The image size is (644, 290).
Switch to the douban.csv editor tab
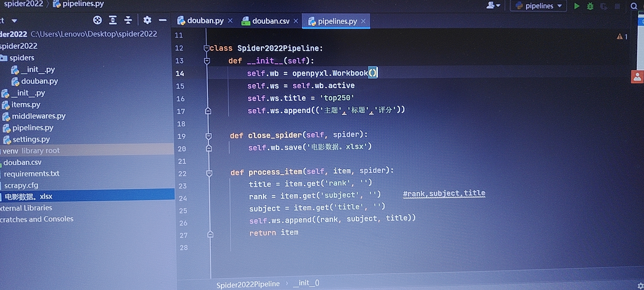tap(270, 21)
